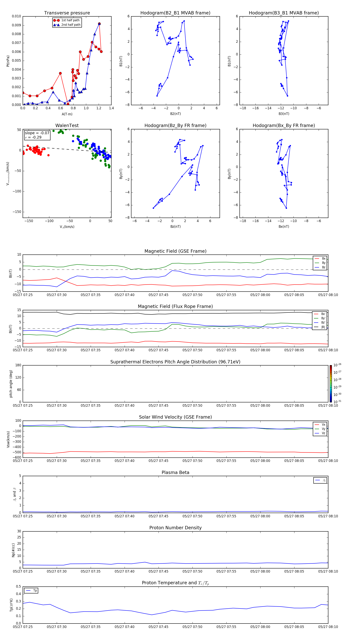Click the "Solar Wind Velocity (GSE Frame)" title

[x=175, y=417]
